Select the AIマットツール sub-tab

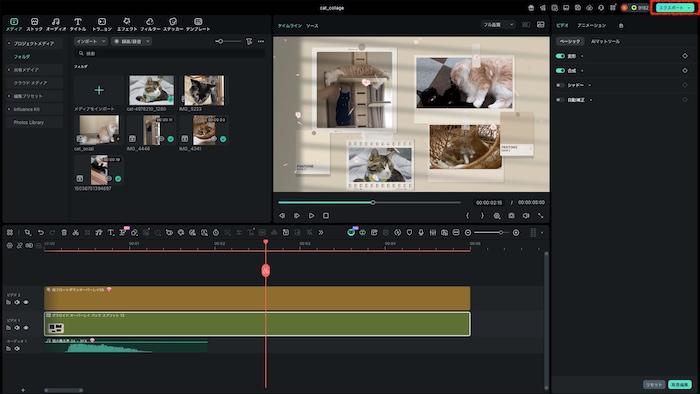[x=605, y=41]
